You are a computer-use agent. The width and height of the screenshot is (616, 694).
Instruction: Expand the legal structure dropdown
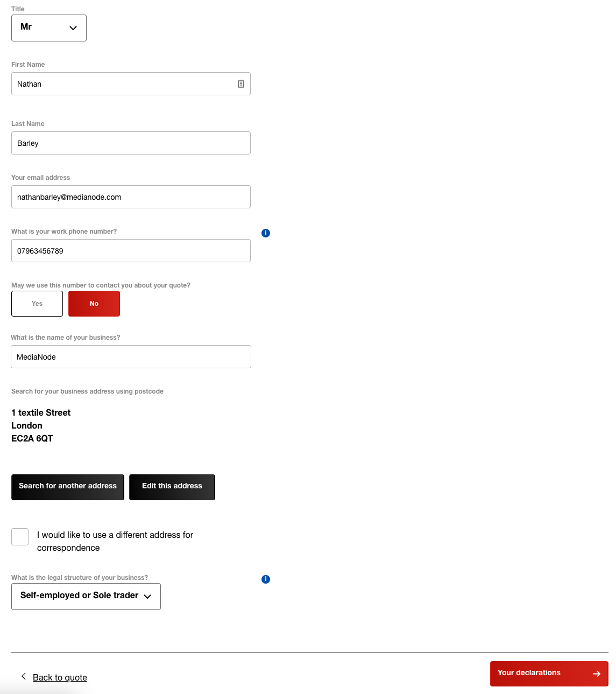(86, 597)
